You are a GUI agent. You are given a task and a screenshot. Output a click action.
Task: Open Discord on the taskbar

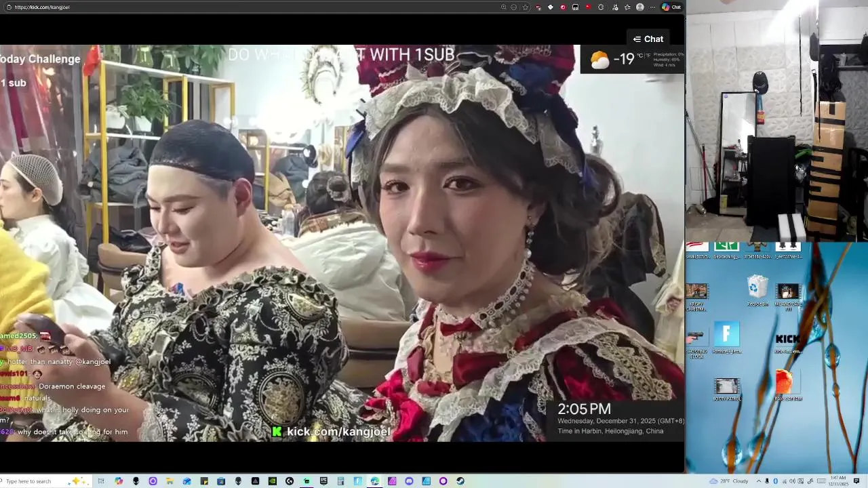point(409,481)
